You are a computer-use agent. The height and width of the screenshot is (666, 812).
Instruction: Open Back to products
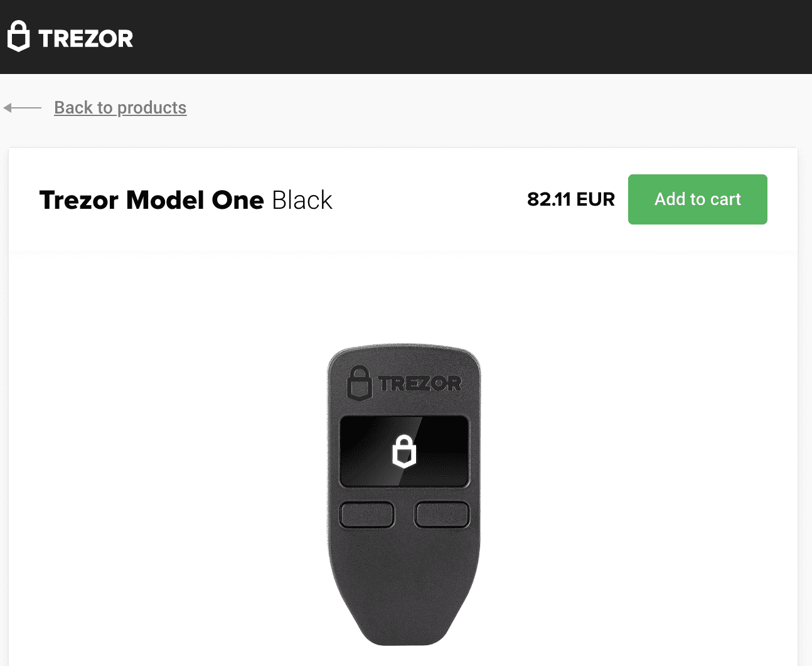tap(120, 107)
